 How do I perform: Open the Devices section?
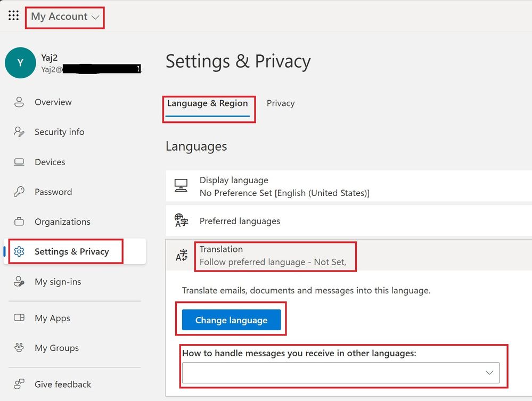point(50,162)
